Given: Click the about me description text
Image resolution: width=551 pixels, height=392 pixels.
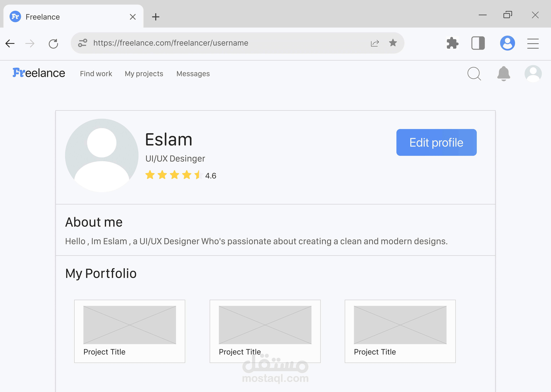Looking at the screenshot, I should [x=256, y=241].
